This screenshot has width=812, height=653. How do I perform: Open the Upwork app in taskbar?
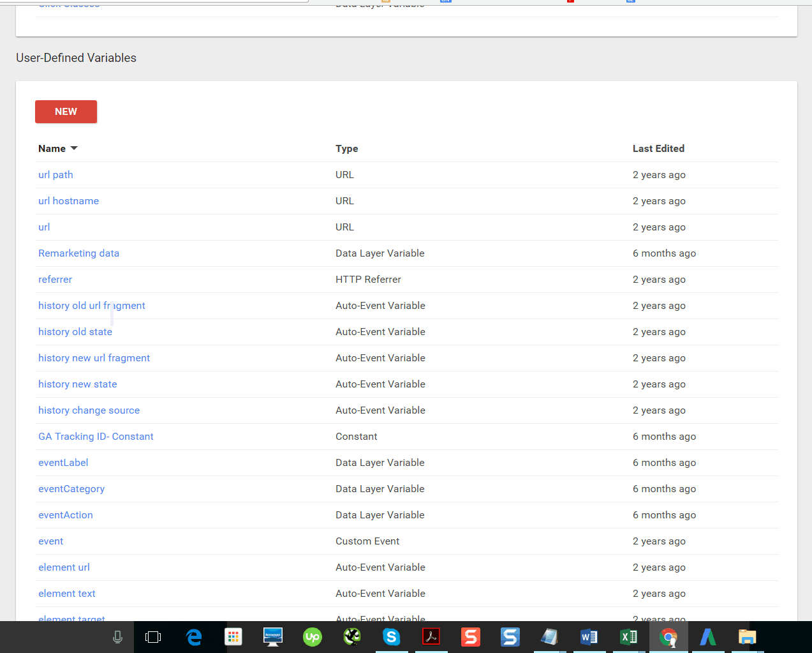point(313,637)
